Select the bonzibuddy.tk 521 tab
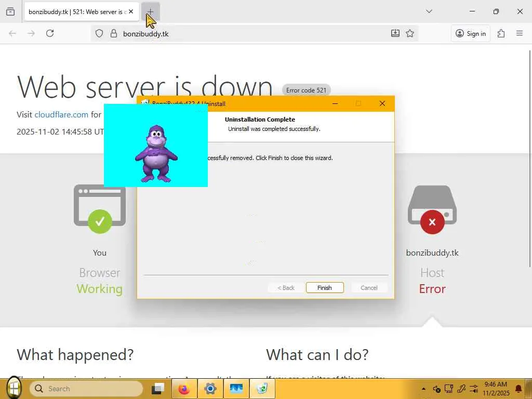 coord(82,11)
